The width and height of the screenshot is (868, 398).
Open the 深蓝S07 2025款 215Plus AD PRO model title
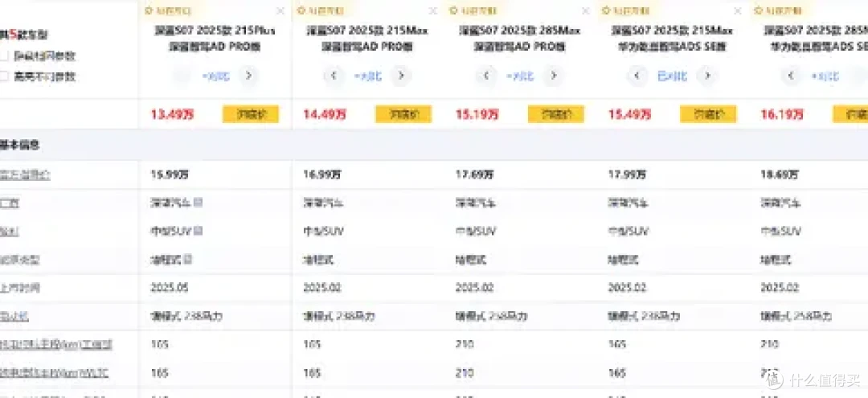tap(215, 39)
